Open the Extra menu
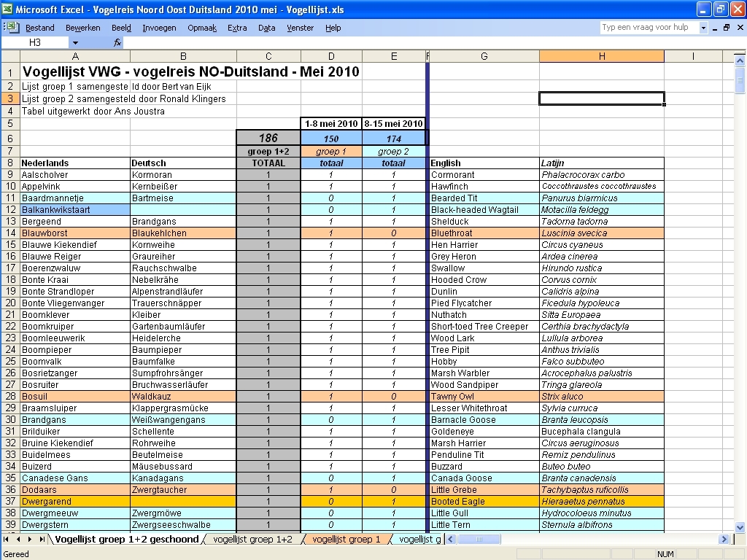Image resolution: width=747 pixels, height=560 pixels. [237, 28]
